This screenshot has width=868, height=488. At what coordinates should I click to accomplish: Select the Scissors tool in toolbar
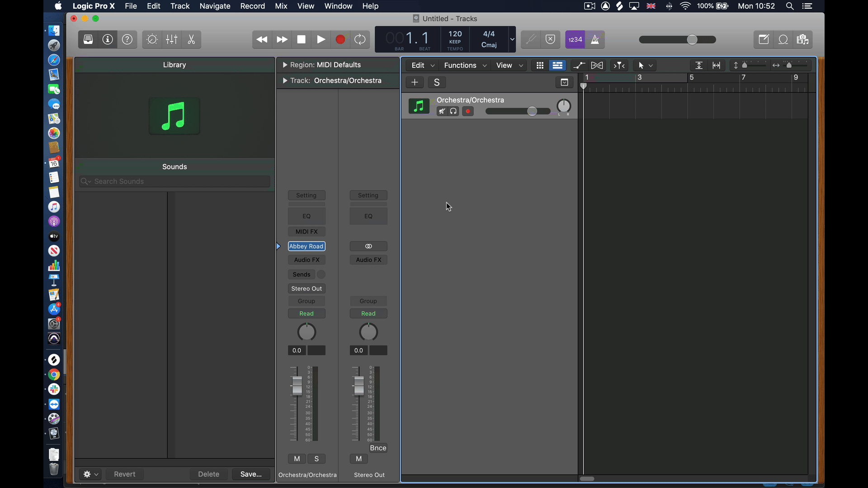[191, 39]
